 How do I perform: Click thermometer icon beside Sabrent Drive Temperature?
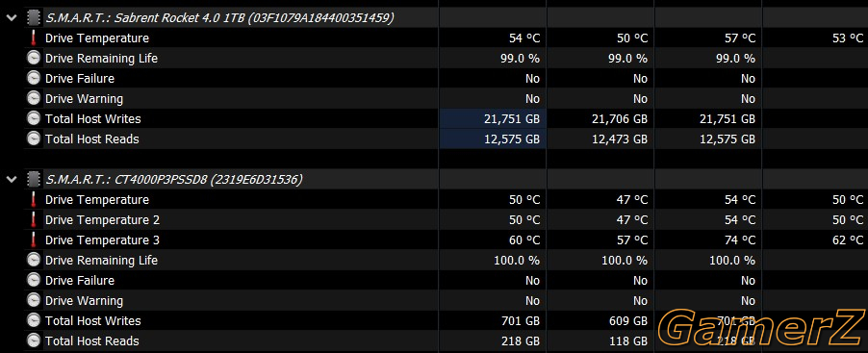34,38
